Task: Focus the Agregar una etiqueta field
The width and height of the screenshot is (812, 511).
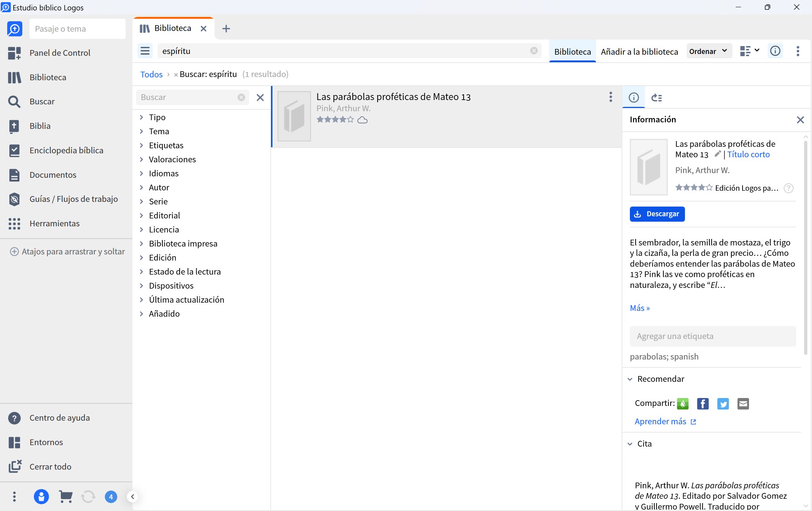Action: [713, 336]
